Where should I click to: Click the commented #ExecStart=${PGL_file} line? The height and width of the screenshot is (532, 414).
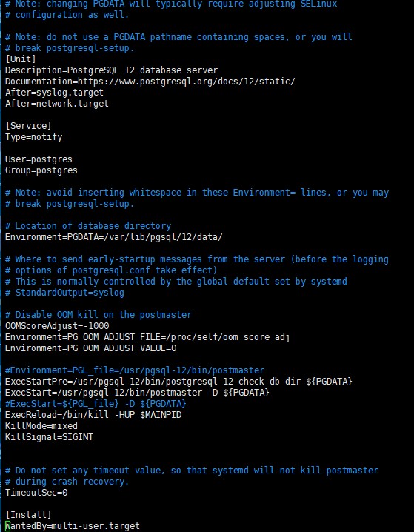tap(96, 404)
